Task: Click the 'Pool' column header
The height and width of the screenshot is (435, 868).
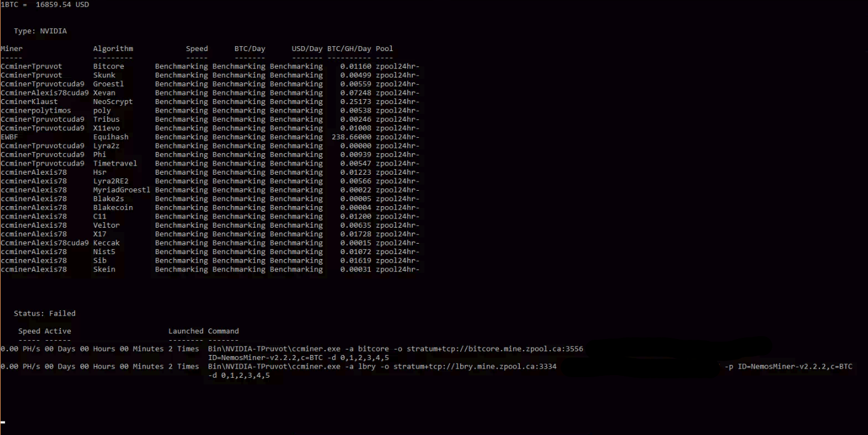Action: tap(384, 49)
